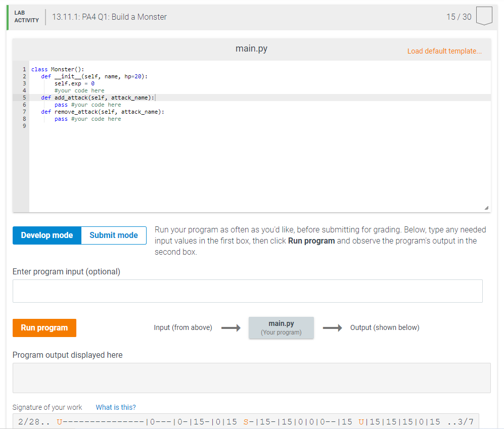Click the main.py file title

point(251,49)
